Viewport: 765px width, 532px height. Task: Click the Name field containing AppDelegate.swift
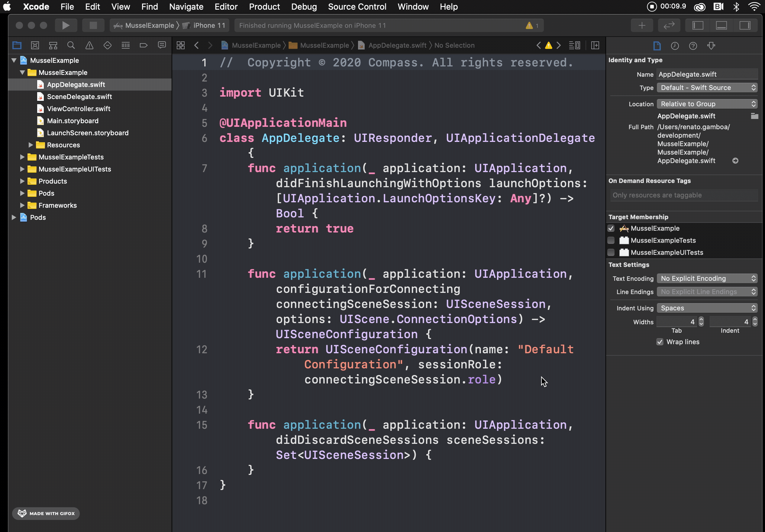pos(707,74)
